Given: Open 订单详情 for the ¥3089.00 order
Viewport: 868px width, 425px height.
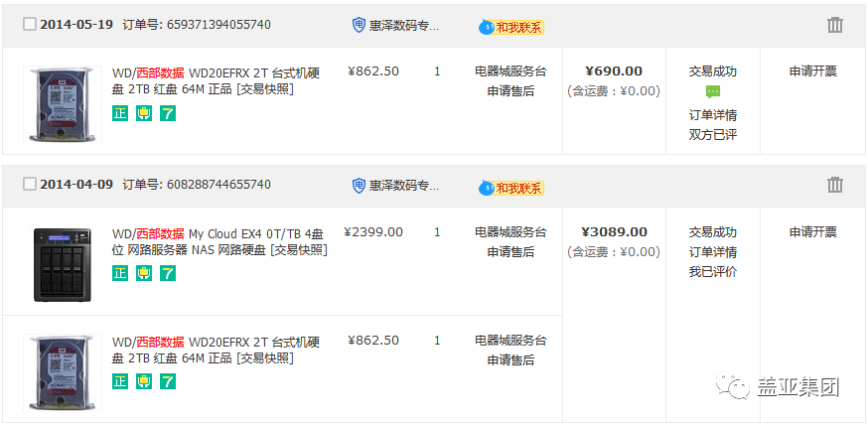Looking at the screenshot, I should (x=713, y=253).
